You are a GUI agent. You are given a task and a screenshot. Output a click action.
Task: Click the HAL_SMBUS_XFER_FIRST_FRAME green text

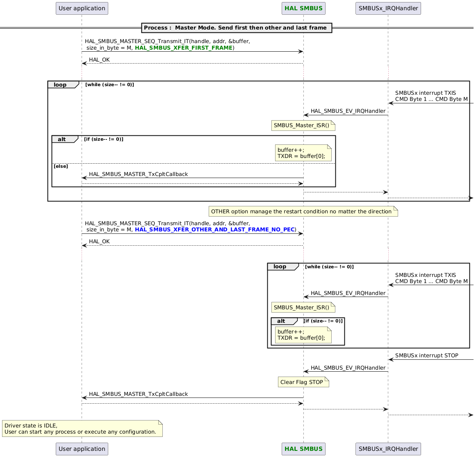[x=184, y=48]
